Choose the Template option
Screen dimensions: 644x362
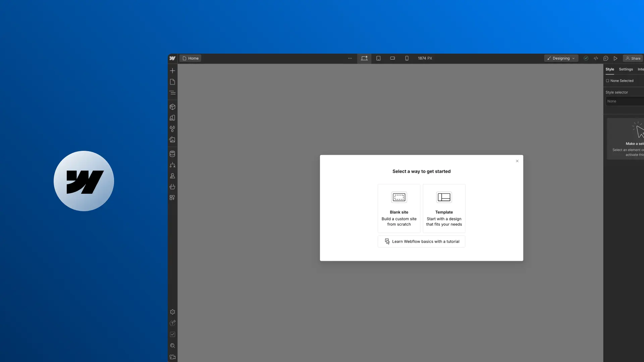[444, 208]
